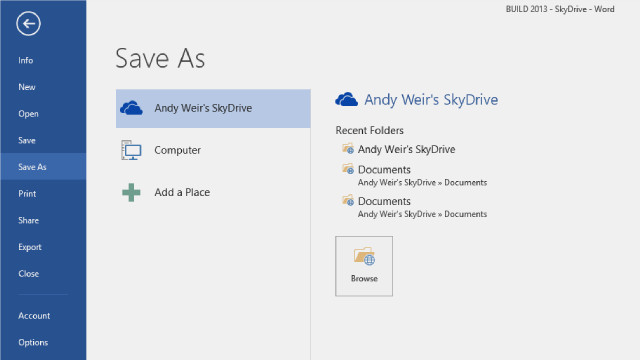The width and height of the screenshot is (640, 360).
Task: Open Account settings
Action: tap(34, 316)
